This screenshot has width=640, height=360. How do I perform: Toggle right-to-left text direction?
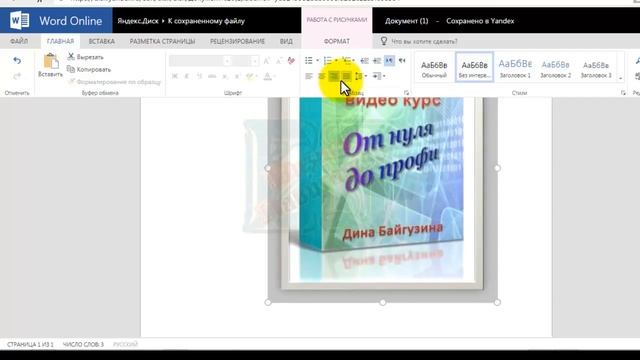402,60
